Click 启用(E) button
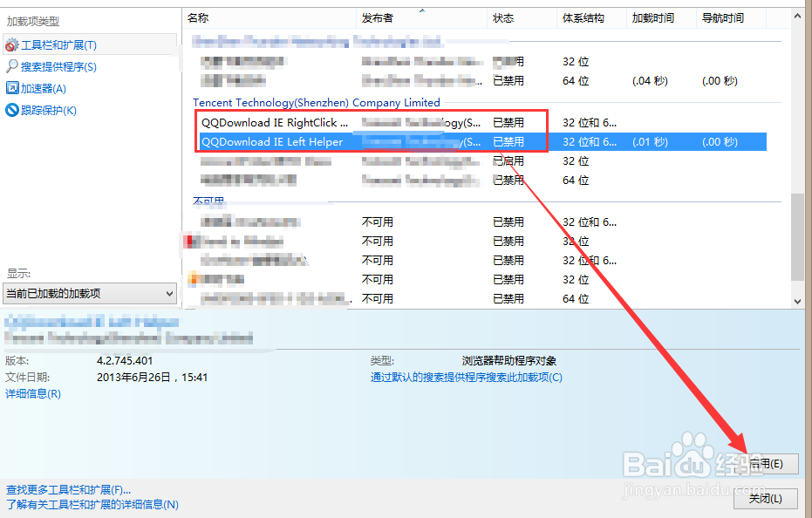The height and width of the screenshot is (518, 812). pyautogui.click(x=766, y=464)
